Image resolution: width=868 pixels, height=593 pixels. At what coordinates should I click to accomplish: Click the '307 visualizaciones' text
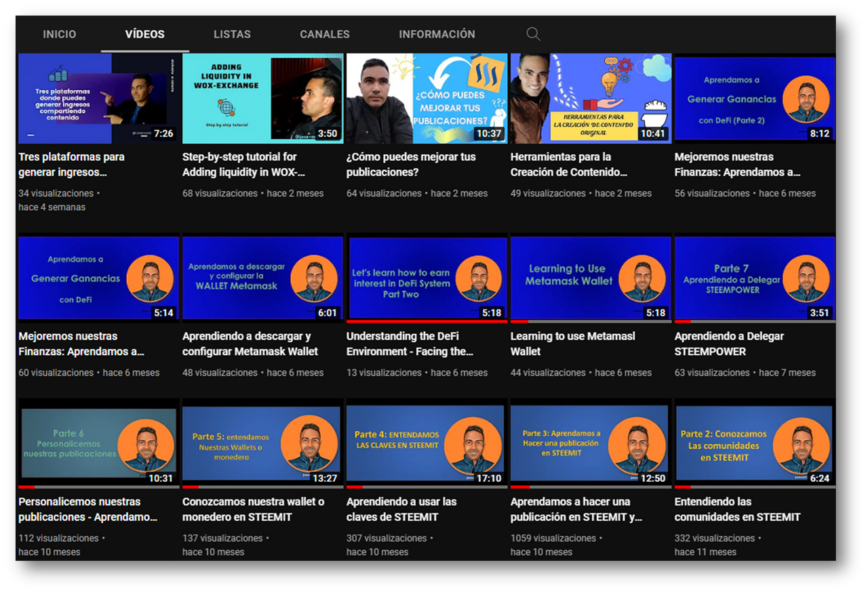(387, 538)
